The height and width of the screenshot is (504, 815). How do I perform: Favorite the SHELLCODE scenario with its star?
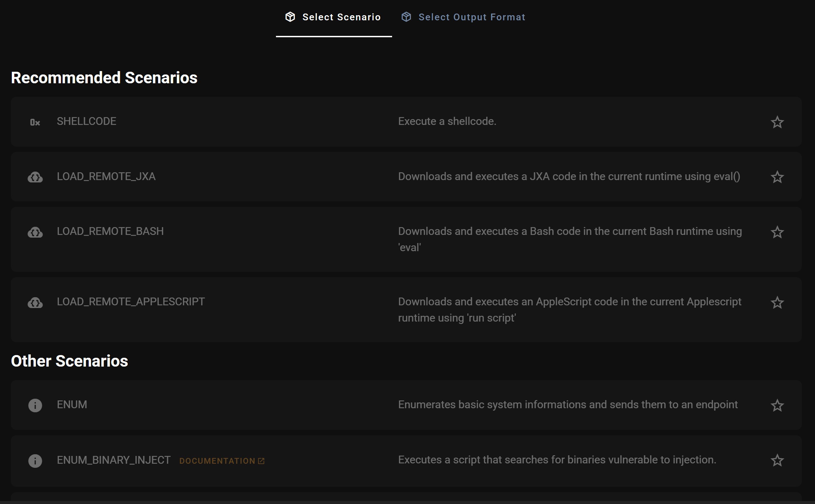pos(777,122)
